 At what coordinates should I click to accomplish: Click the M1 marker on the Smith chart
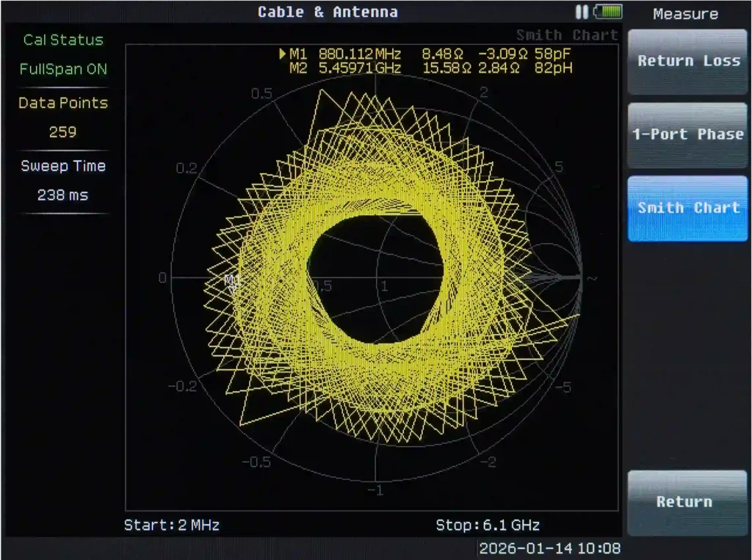[x=231, y=280]
